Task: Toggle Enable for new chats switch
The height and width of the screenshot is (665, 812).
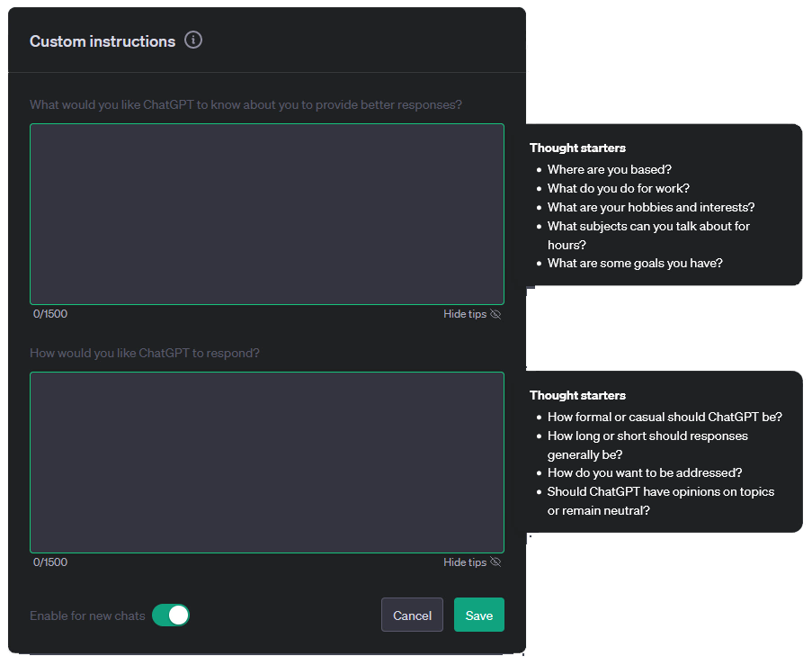Action: tap(171, 616)
